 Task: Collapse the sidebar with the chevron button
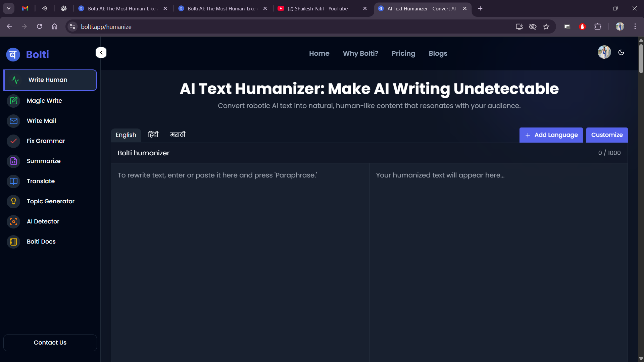[101, 53]
